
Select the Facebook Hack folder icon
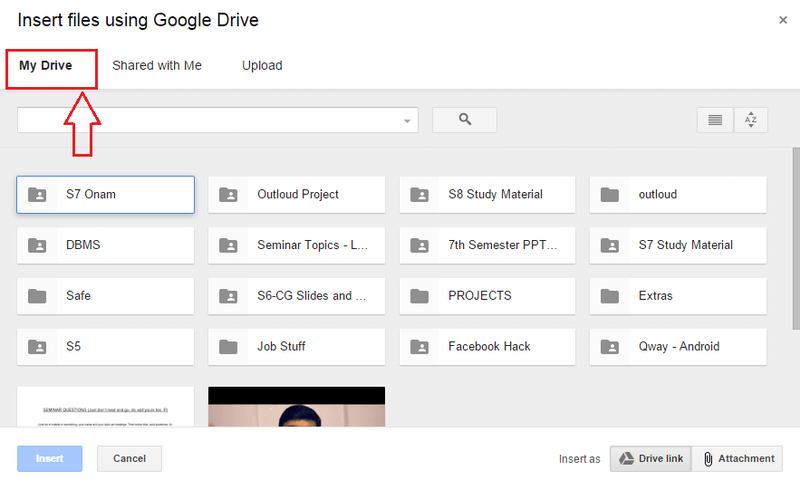click(x=419, y=347)
